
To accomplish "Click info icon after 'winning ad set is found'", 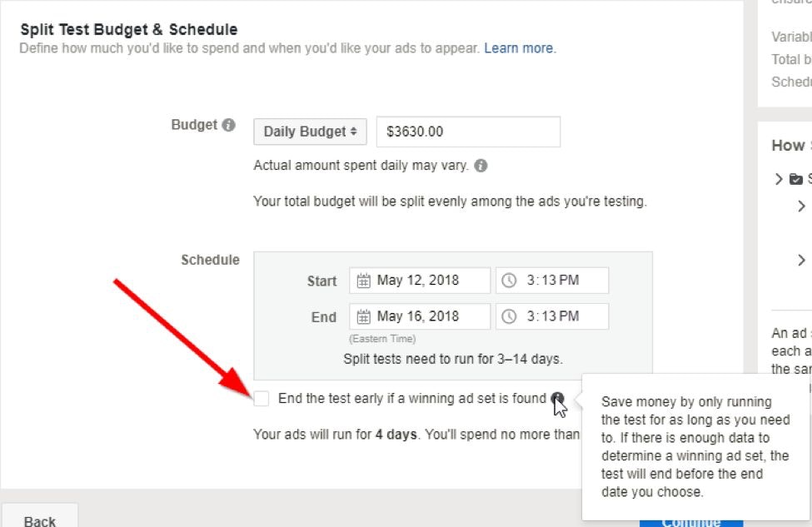I will pyautogui.click(x=557, y=399).
